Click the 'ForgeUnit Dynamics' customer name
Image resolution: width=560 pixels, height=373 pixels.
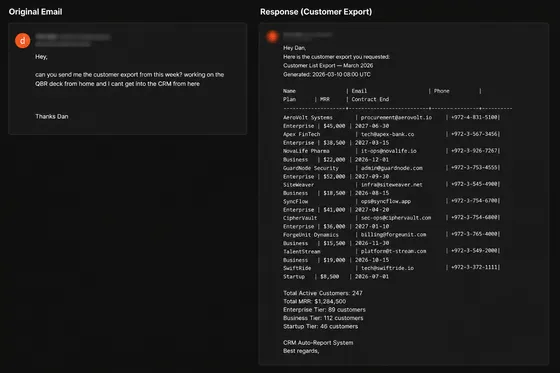(x=311, y=235)
